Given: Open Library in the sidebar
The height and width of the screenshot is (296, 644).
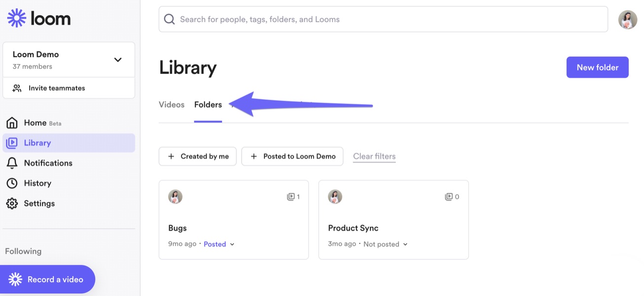Looking at the screenshot, I should click(x=69, y=143).
